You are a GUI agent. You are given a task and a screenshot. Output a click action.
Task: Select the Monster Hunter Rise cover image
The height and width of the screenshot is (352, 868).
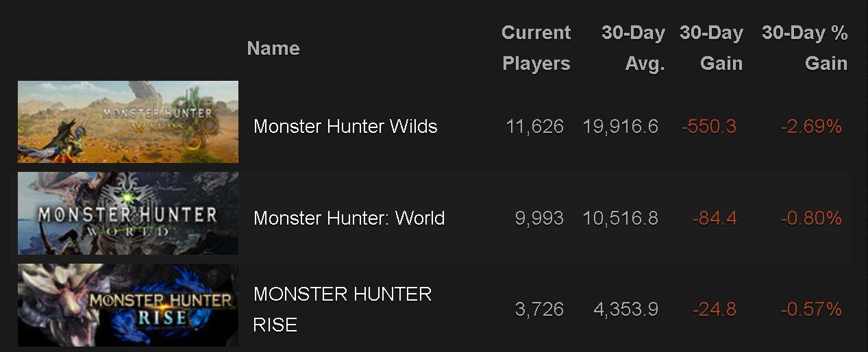point(128,305)
